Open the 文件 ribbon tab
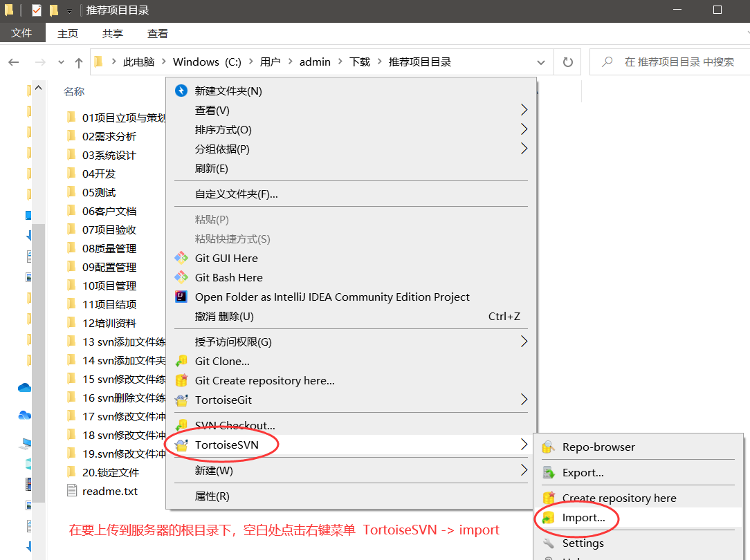Screen dimensions: 750x560 [22, 33]
